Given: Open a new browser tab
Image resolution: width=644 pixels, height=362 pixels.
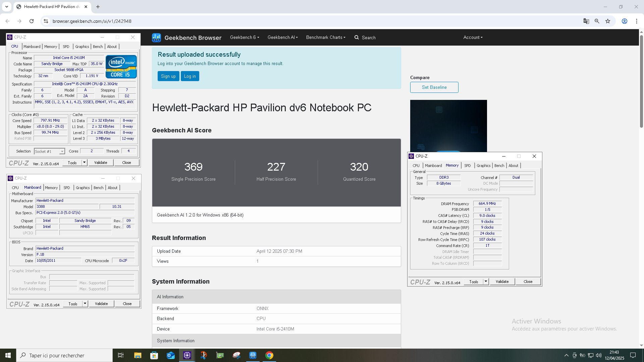Looking at the screenshot, I should coord(98,7).
